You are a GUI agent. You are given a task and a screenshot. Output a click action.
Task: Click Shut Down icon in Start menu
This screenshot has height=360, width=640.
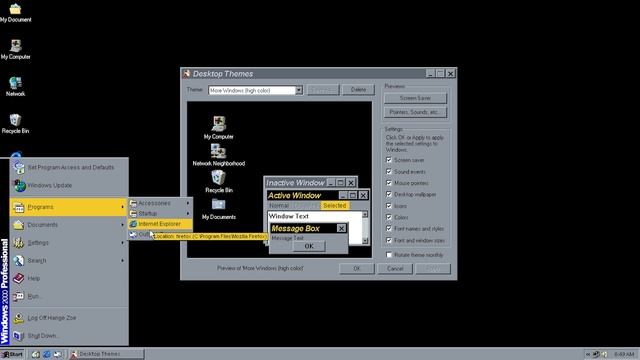pos(18,336)
